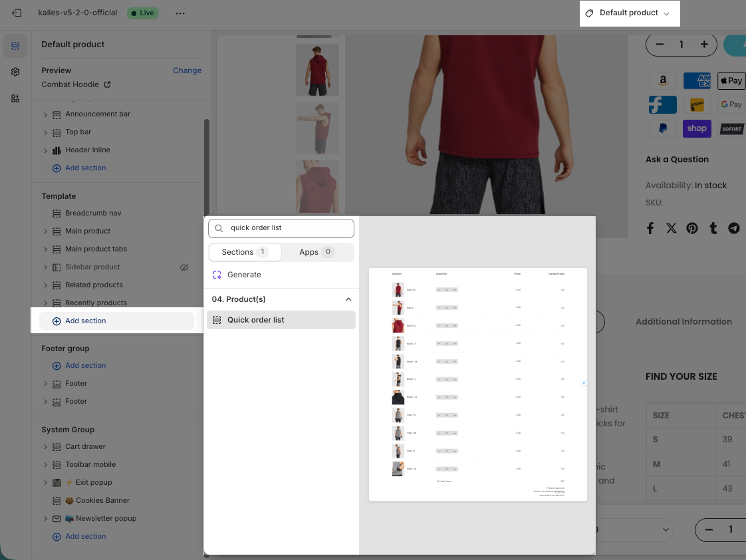Image resolution: width=746 pixels, height=560 pixels.
Task: Open the App embeds sidebar icon
Action: coord(15,98)
